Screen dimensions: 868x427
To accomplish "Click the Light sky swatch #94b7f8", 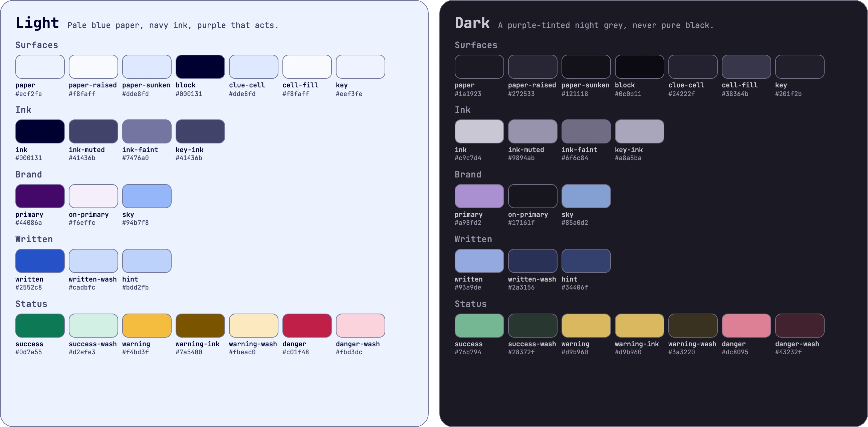I will 147,196.
